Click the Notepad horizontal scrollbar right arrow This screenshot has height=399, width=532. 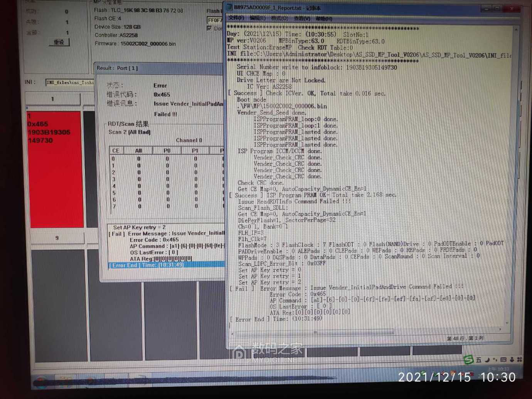click(500, 329)
